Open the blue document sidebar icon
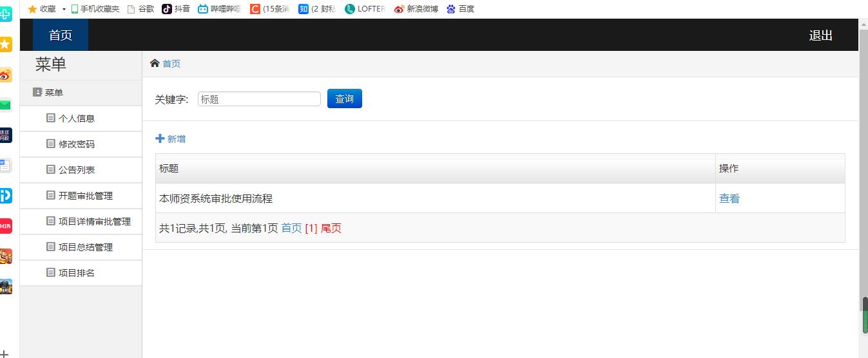868x358 pixels. point(5,165)
